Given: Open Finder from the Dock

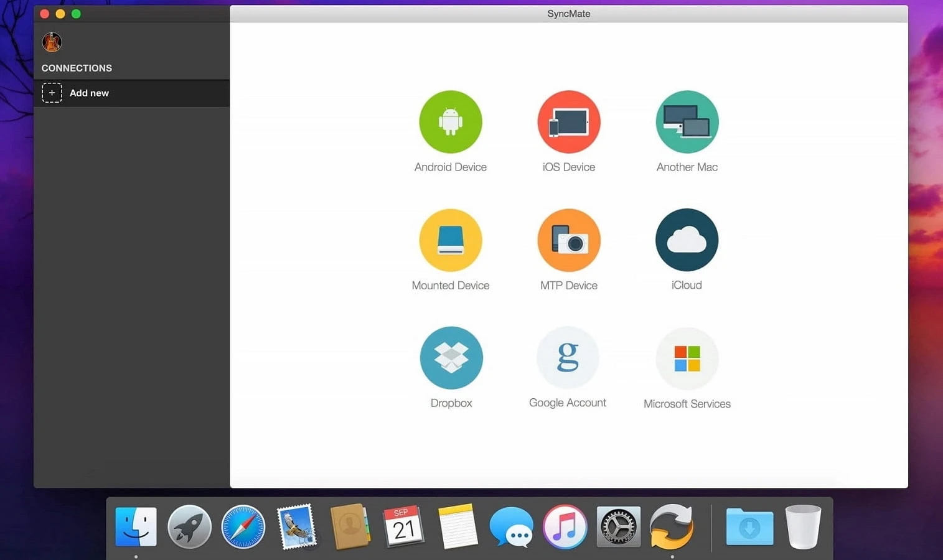Looking at the screenshot, I should (136, 526).
